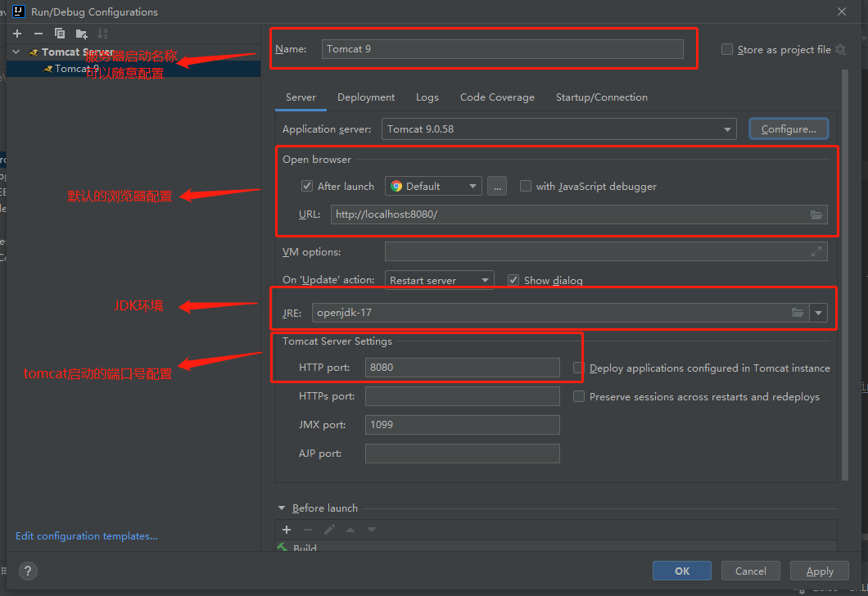Remove the Before launch task

[308, 530]
